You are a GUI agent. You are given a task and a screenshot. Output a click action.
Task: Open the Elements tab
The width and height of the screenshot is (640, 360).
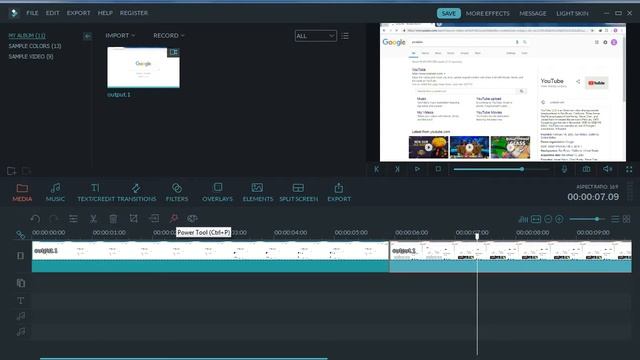coord(258,193)
